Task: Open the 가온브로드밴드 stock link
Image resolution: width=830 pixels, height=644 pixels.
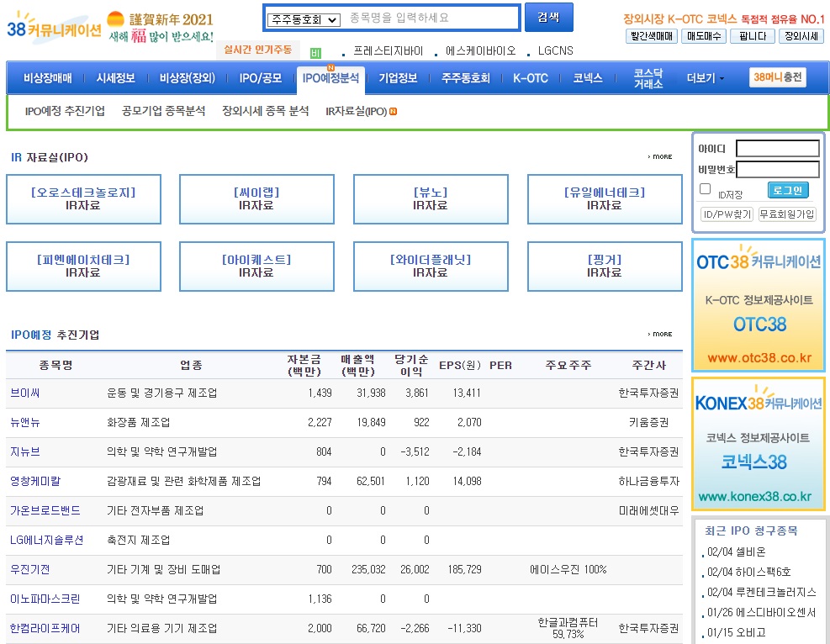Action: click(45, 510)
